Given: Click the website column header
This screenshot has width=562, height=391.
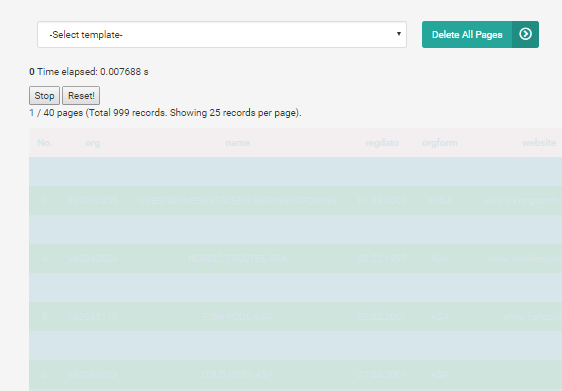Looking at the screenshot, I should pos(539,143).
